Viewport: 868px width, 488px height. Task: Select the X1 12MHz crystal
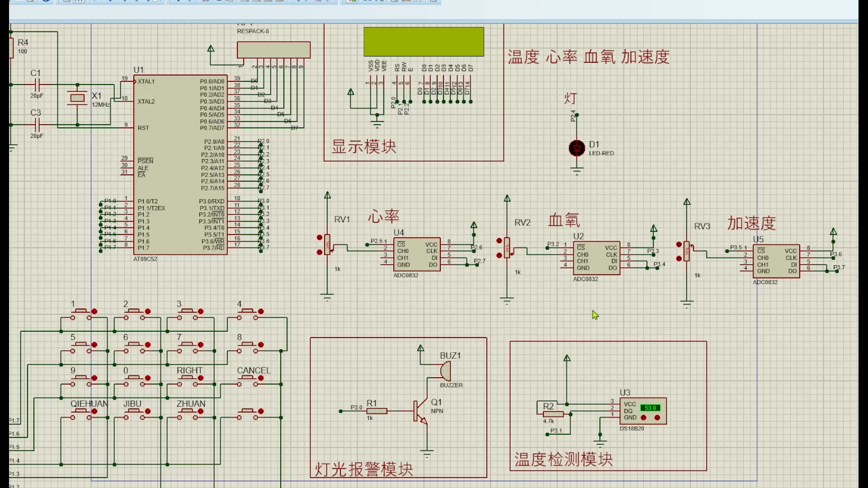(77, 98)
